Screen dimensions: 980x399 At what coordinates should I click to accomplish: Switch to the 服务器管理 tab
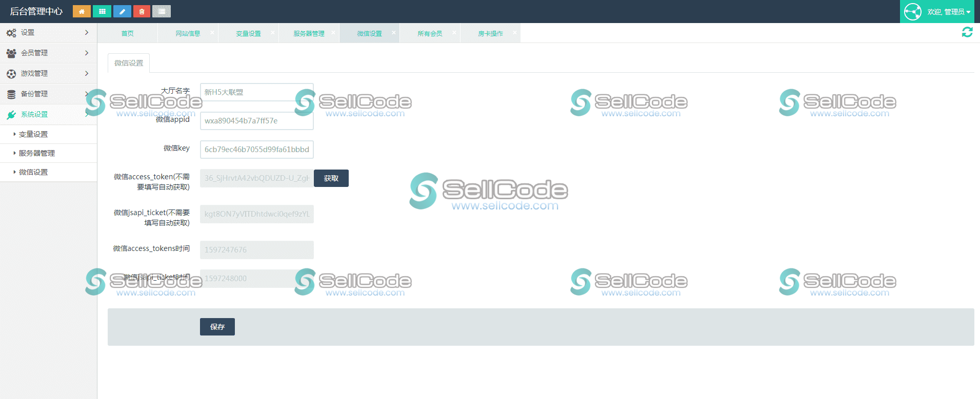tap(308, 33)
